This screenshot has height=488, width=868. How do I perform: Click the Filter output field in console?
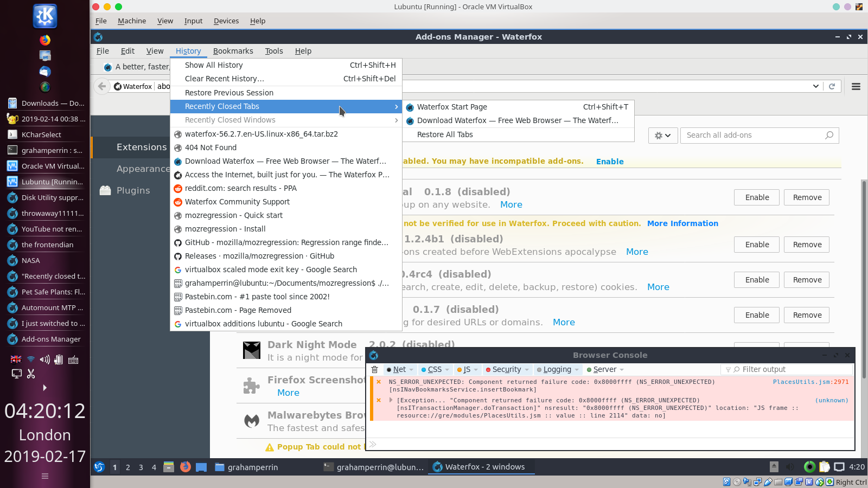[787, 369]
